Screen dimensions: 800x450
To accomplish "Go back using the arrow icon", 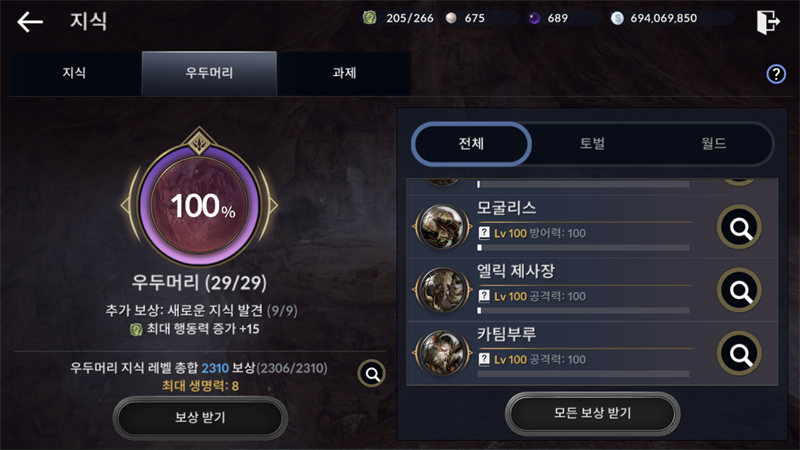I will point(30,21).
